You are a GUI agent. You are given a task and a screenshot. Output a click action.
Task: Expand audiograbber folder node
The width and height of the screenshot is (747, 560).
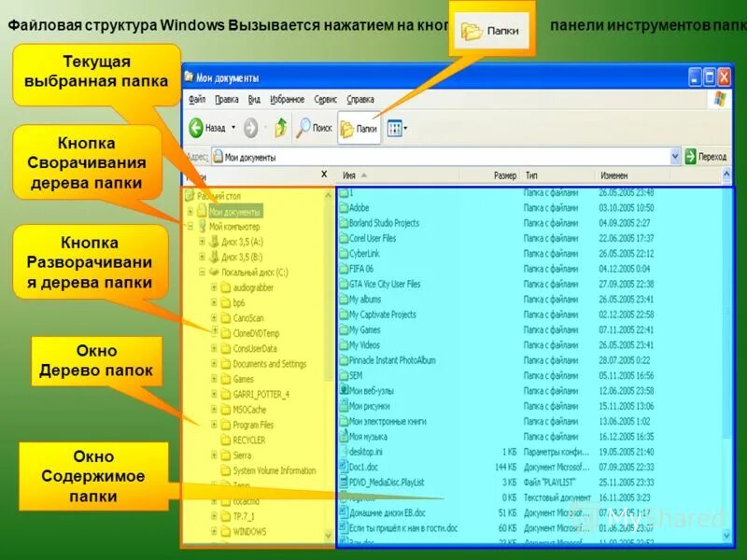click(x=214, y=287)
